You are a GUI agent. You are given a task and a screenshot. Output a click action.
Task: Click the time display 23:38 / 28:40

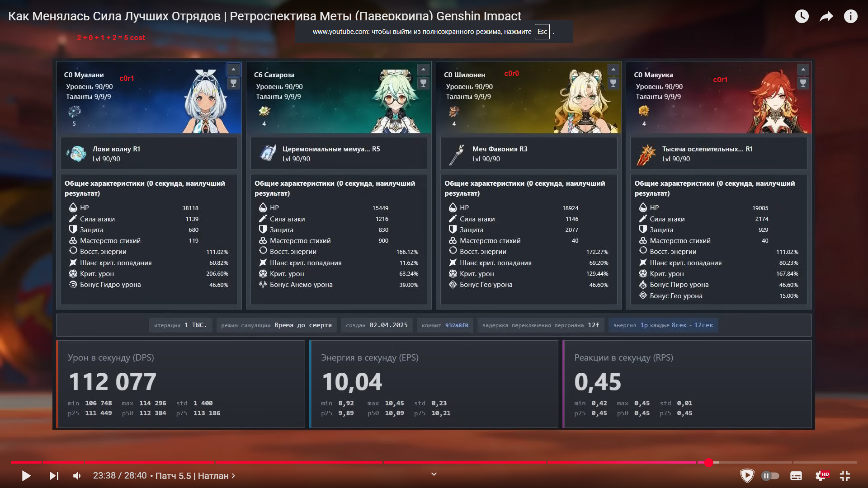tap(120, 476)
